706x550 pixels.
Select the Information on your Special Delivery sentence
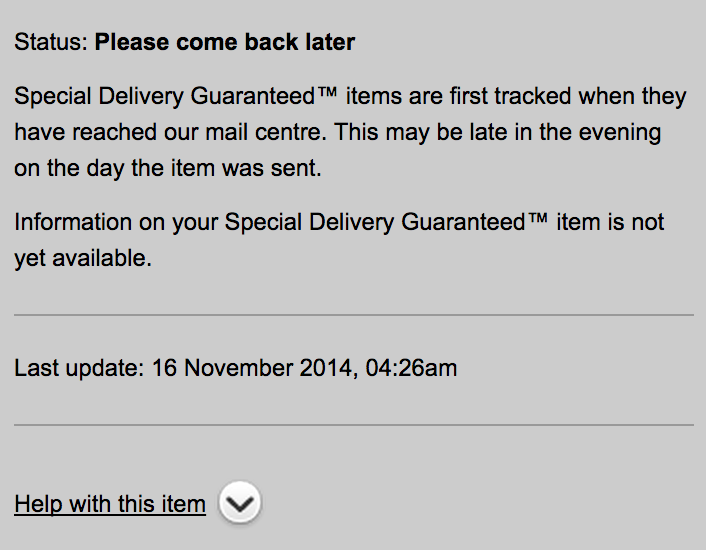(339, 240)
